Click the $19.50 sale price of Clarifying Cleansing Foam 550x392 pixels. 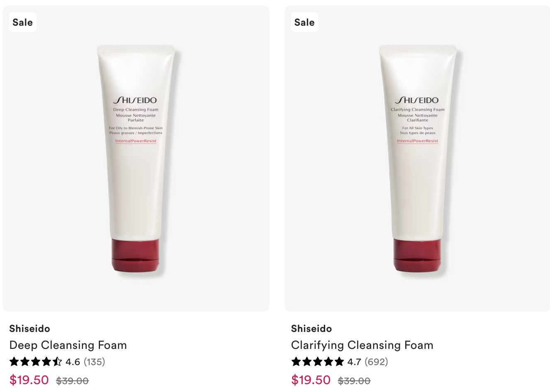point(311,380)
